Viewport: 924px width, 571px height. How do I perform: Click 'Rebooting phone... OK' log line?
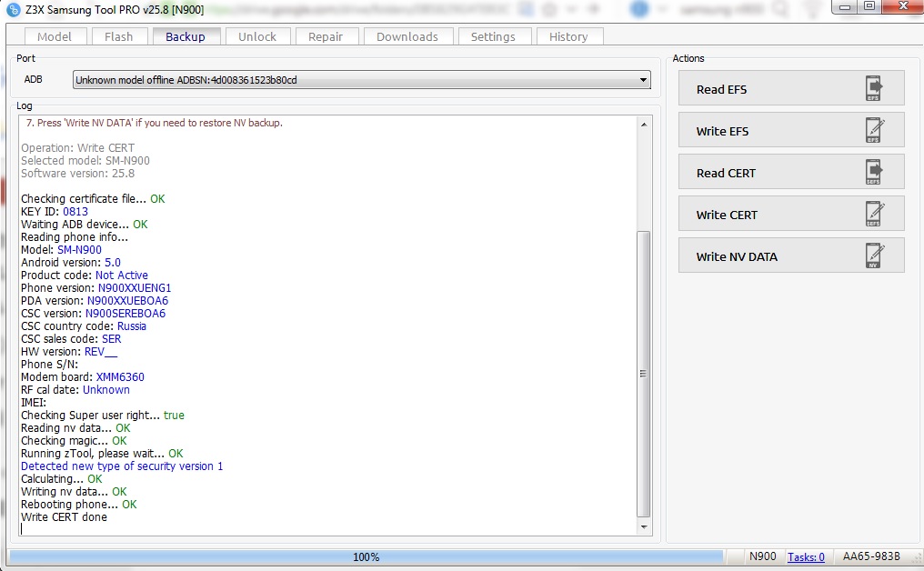tap(79, 505)
